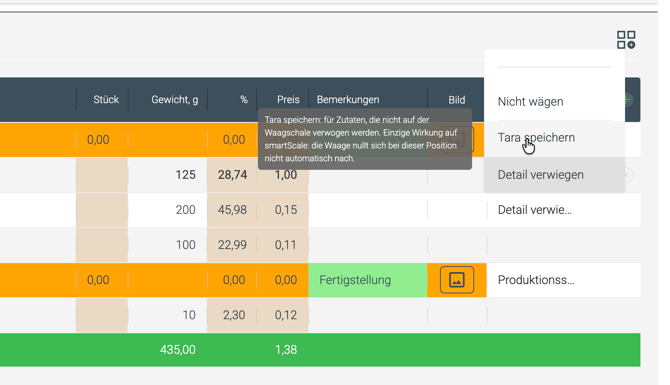This screenshot has width=670, height=385.
Task: Edit the green Fertigstellung remark cell
Action: click(367, 280)
